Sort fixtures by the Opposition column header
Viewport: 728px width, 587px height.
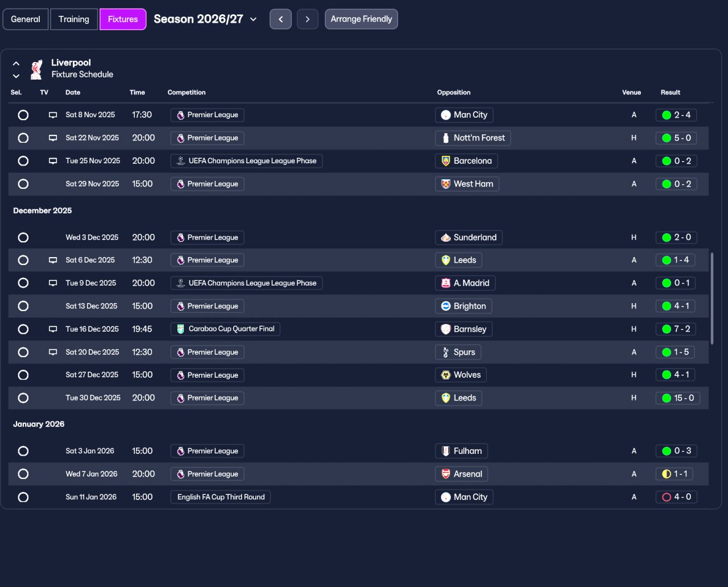click(454, 92)
